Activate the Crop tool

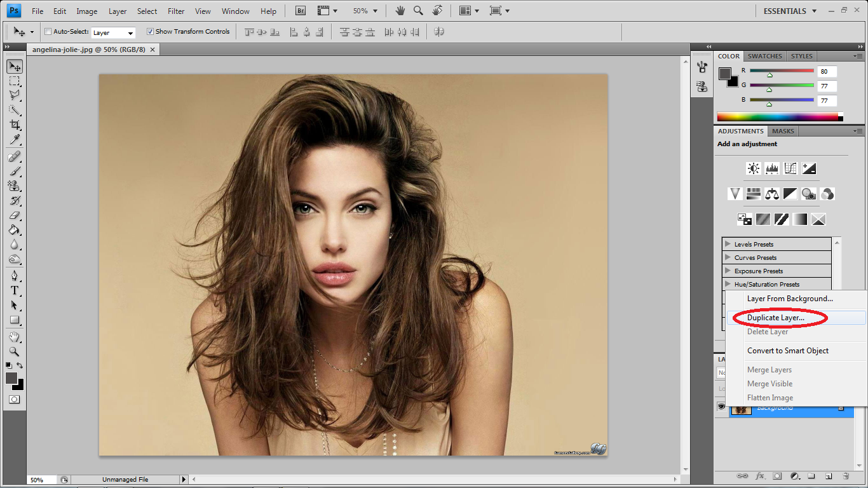tap(15, 125)
